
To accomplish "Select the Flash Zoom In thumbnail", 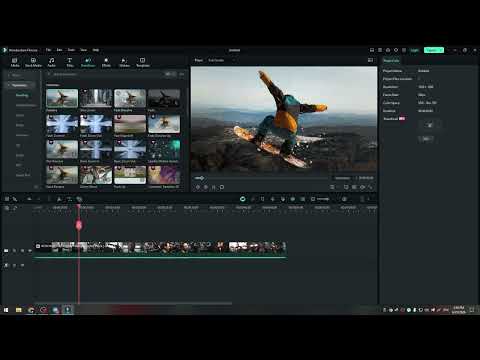I will click(x=62, y=124).
